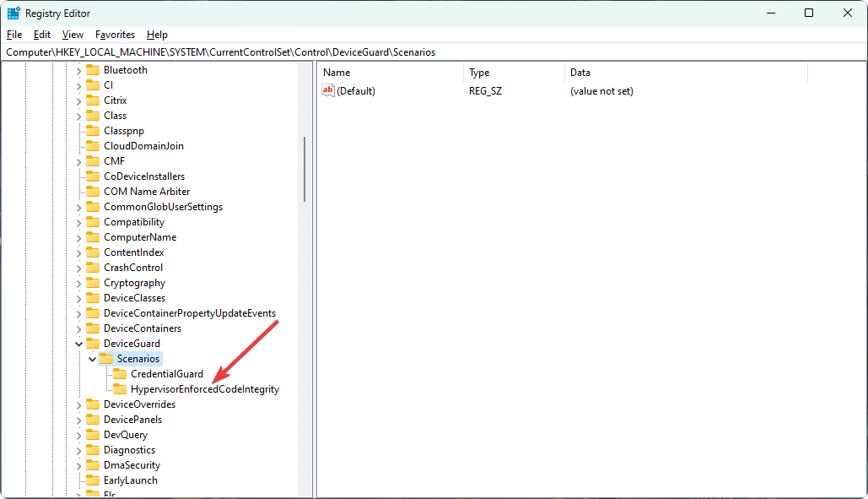Open the File menu
The width and height of the screenshot is (868, 499).
pyautogui.click(x=14, y=35)
